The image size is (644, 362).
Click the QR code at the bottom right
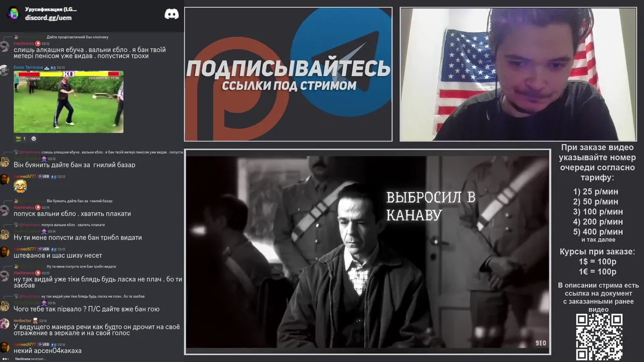pyautogui.click(x=599, y=336)
